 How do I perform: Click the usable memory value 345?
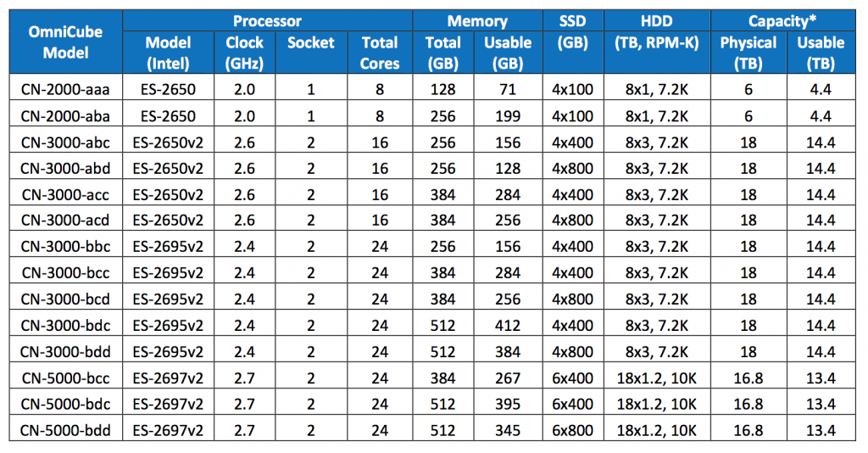coord(508,430)
